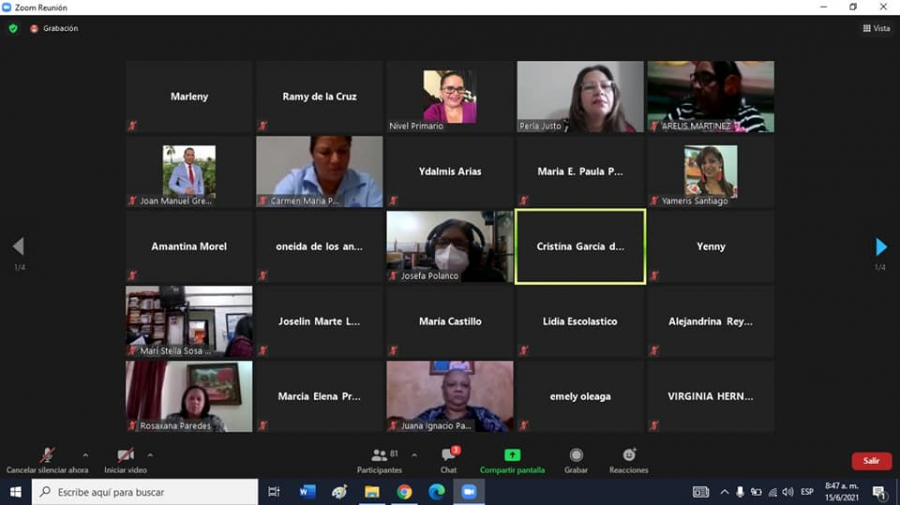
Task: Click the green encryption shield icon
Action: pyautogui.click(x=13, y=28)
